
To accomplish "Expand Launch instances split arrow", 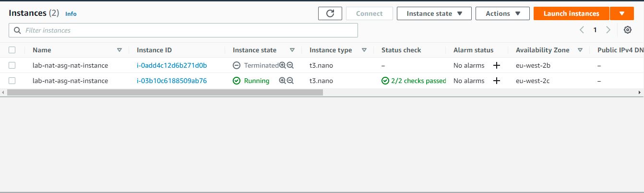I will pos(622,13).
